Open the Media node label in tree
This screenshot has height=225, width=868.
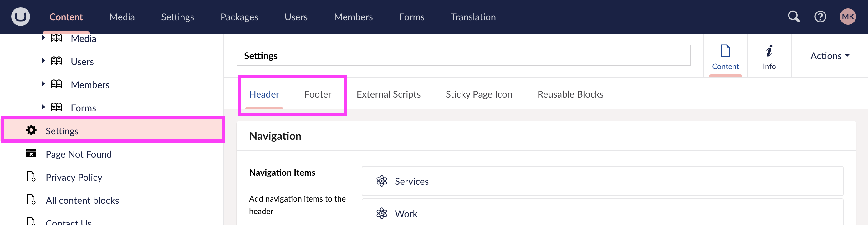click(x=84, y=39)
